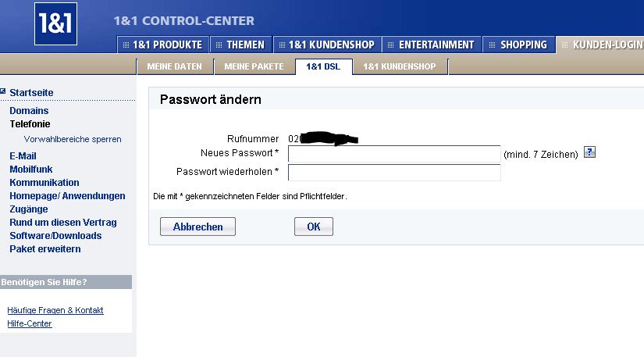This screenshot has height=357, width=644.
Task: Focus the Neues Passwort field
Action: point(394,153)
